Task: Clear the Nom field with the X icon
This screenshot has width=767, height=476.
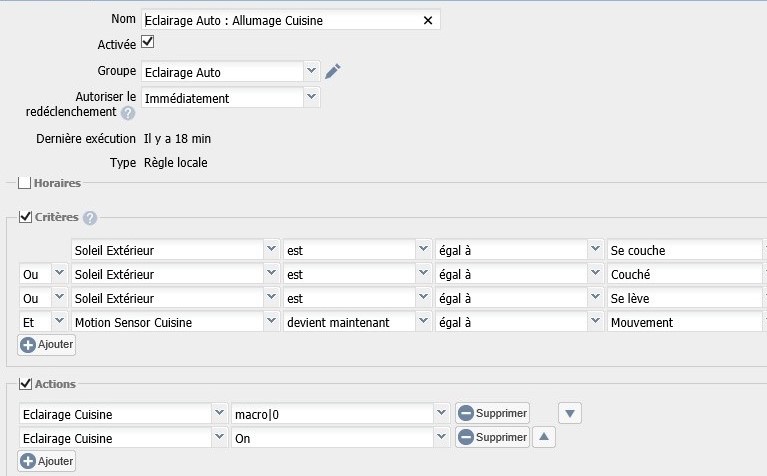Action: [428, 20]
